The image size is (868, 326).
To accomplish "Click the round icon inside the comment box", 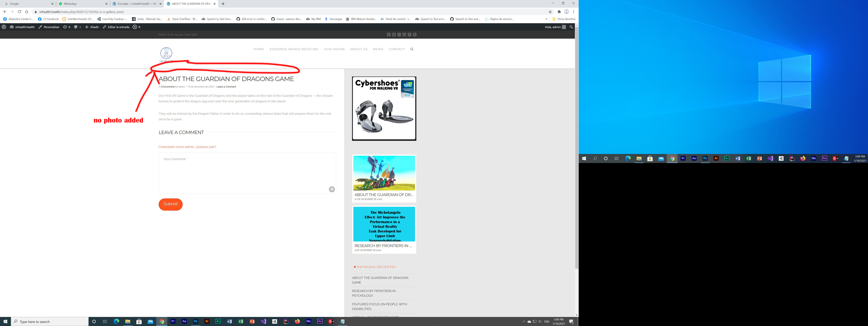I will click(332, 189).
